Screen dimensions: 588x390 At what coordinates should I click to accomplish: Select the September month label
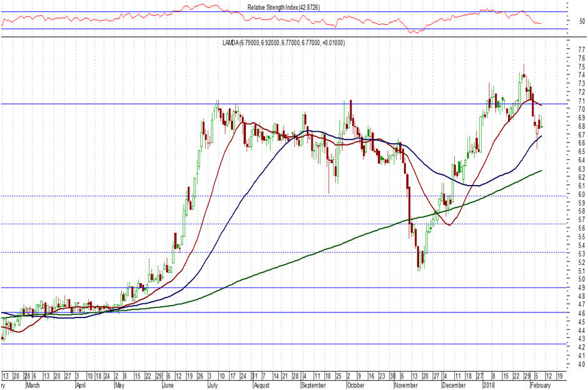coord(313,385)
